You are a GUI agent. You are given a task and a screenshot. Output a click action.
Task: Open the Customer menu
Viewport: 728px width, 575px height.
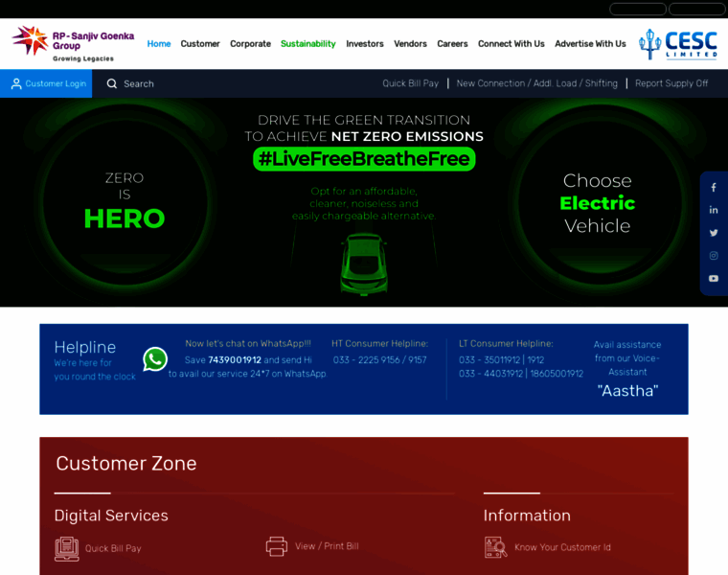tap(200, 44)
